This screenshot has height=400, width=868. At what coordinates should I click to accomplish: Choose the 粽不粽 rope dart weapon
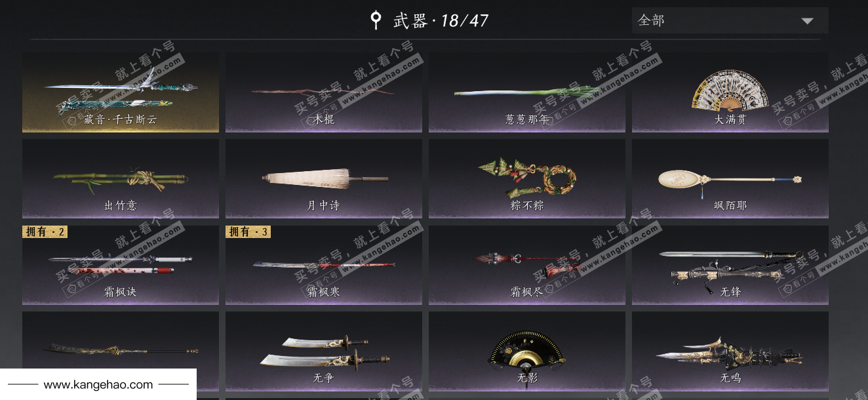(x=527, y=178)
